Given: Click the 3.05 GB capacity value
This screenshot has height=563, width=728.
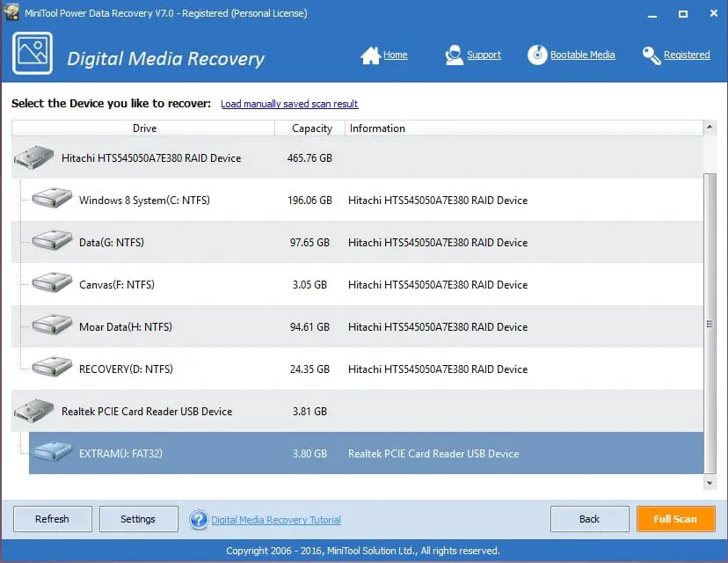Looking at the screenshot, I should tap(309, 285).
